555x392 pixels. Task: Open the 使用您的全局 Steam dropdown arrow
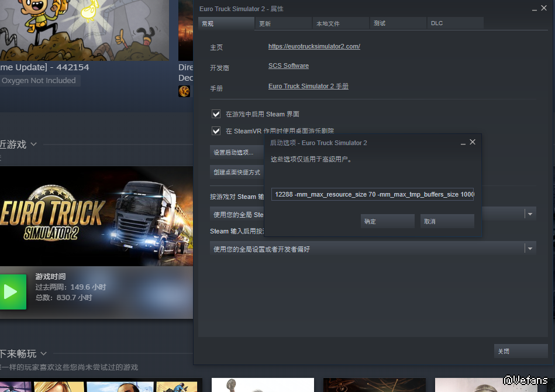point(530,214)
